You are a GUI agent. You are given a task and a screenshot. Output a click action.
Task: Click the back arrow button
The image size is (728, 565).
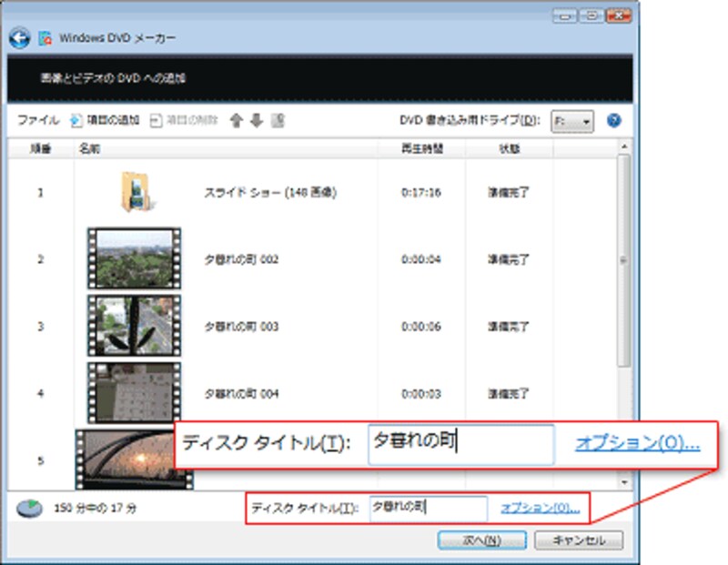pyautogui.click(x=19, y=38)
